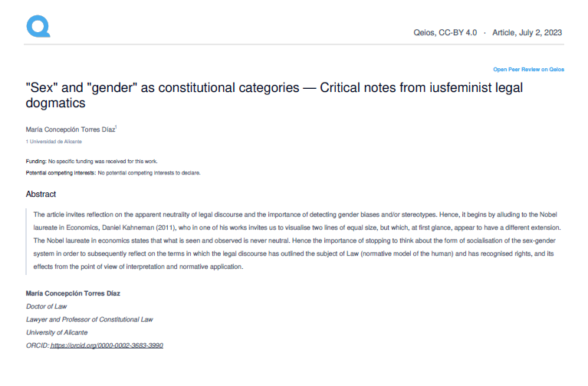Click the "1 Universidad de Alicante" affiliation

(54, 142)
